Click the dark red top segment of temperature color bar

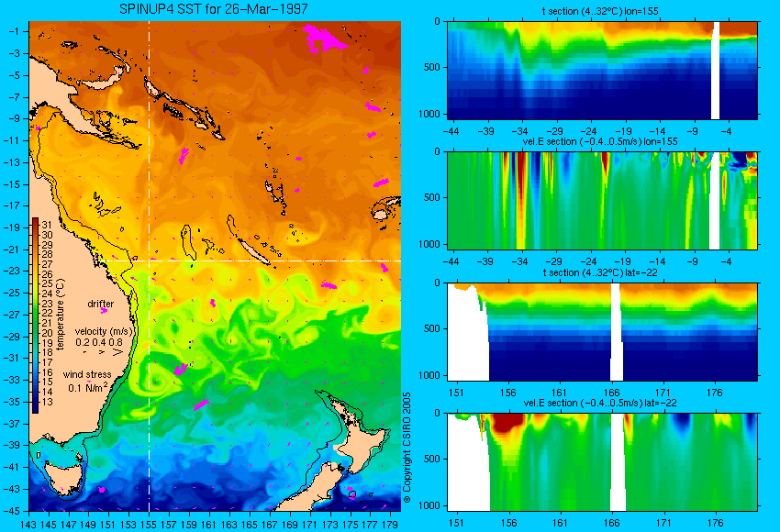(x=35, y=223)
